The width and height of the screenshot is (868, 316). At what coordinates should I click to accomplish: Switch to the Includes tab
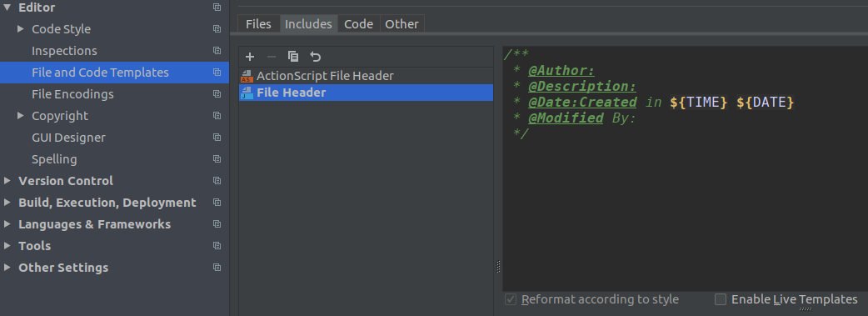(x=308, y=24)
